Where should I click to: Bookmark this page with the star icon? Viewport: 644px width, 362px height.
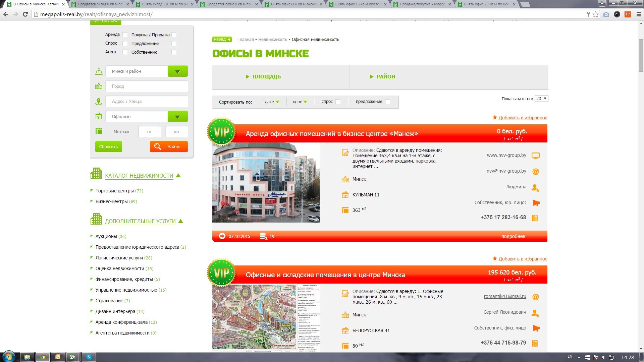(595, 14)
